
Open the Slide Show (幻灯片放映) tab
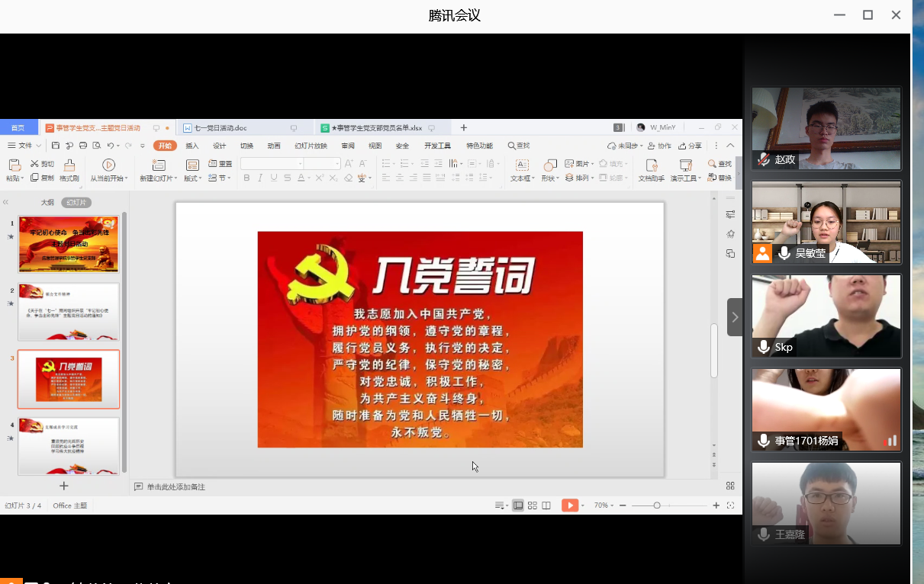click(311, 146)
